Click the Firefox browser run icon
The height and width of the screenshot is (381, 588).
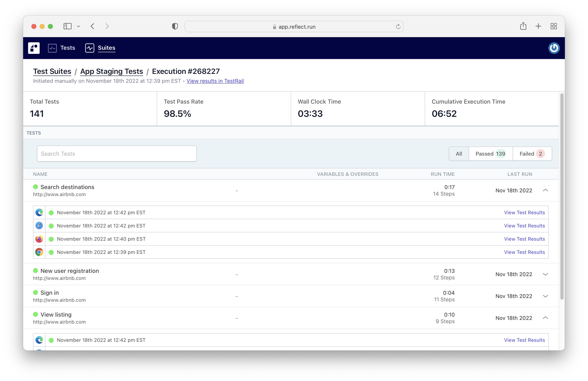click(39, 239)
